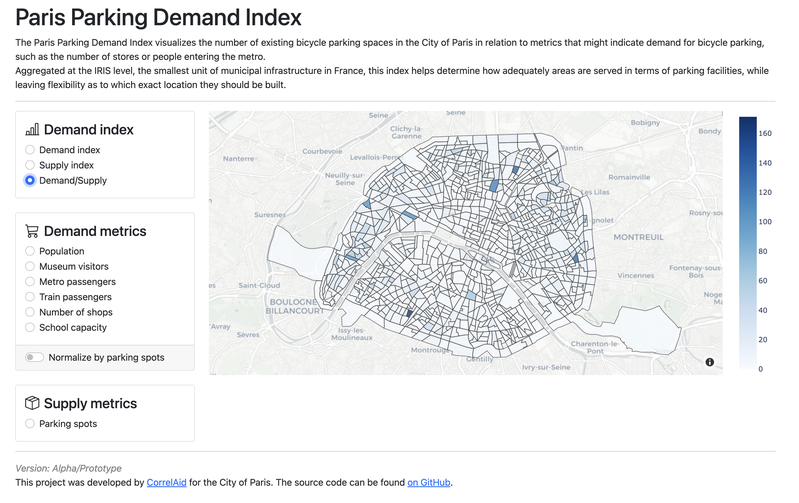
Task: Choose the Museum visitors metric
Action: [30, 267]
